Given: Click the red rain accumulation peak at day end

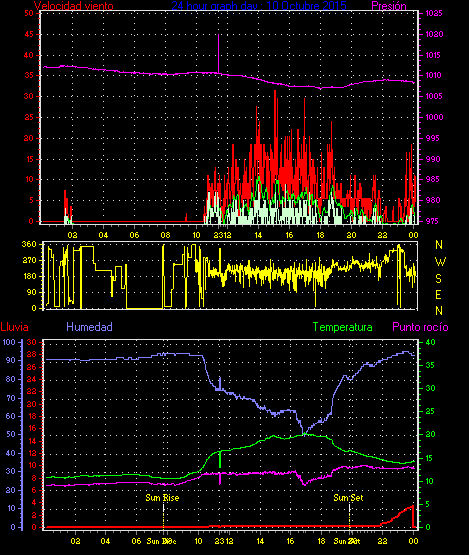Looking at the screenshot, I should coord(412,507).
